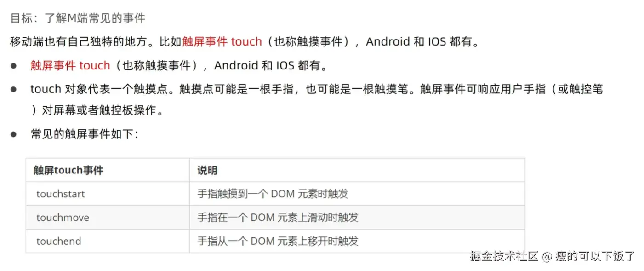
Task: Click the red 触屏事件 touch bullet text
Action: click(70, 65)
